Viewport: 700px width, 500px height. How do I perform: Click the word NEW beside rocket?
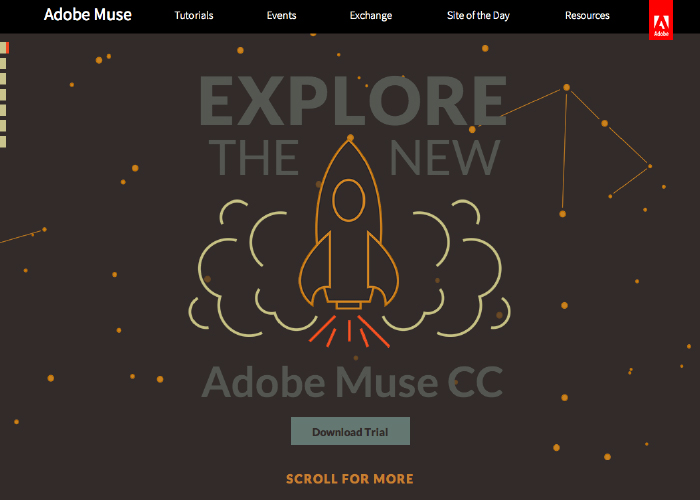tap(445, 157)
